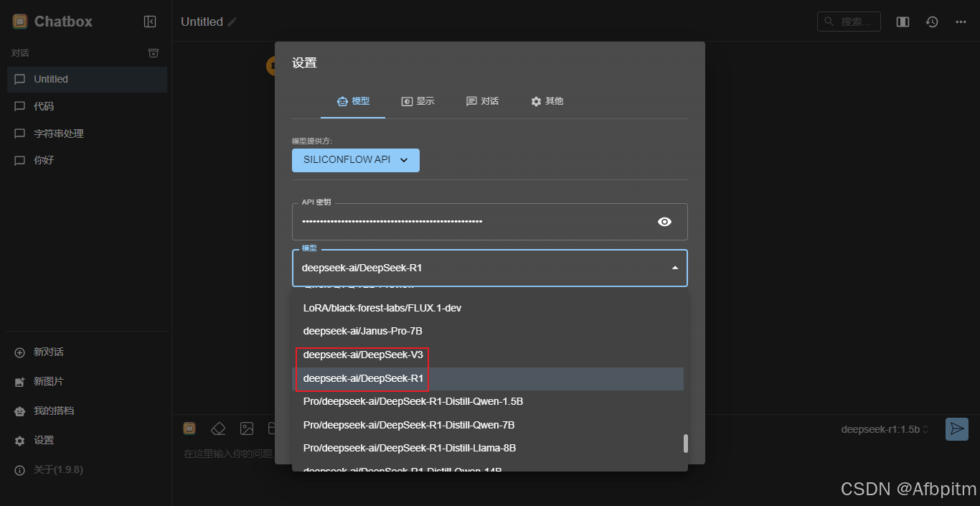The image size is (980, 506).
Task: Choose deepseek-ai/DeepSeek-R1 option
Action: (488, 378)
